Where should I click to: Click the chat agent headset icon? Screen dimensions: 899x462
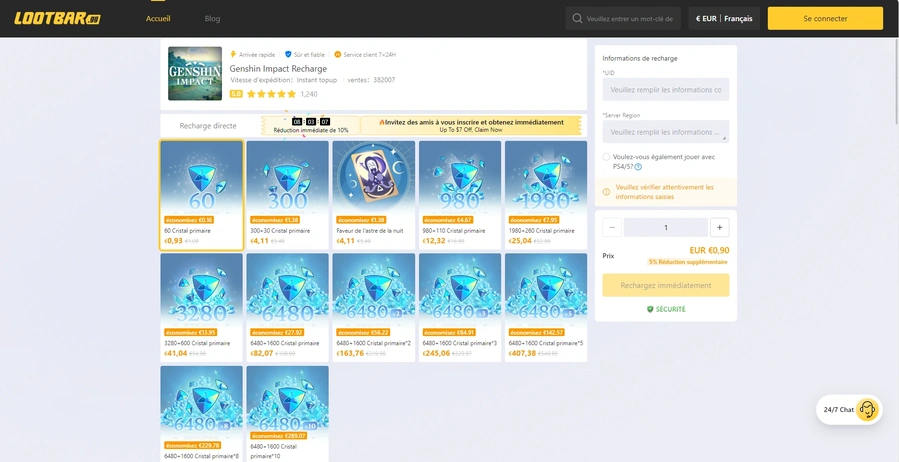pos(867,410)
